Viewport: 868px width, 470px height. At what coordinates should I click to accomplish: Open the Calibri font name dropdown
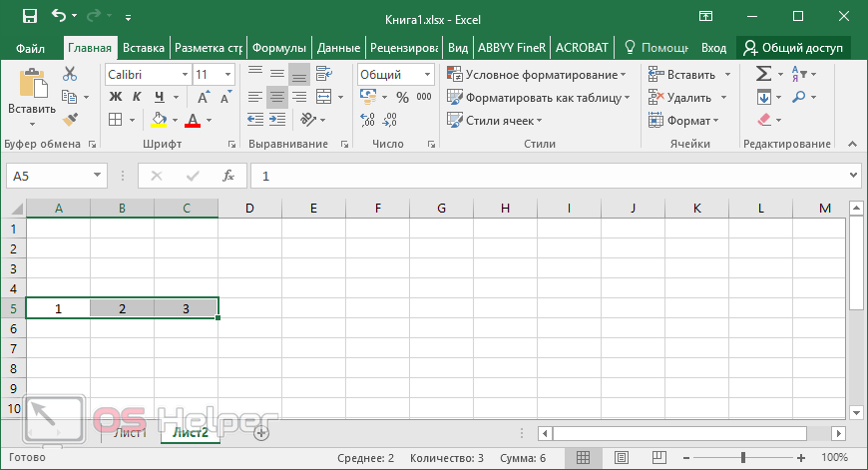(147, 75)
